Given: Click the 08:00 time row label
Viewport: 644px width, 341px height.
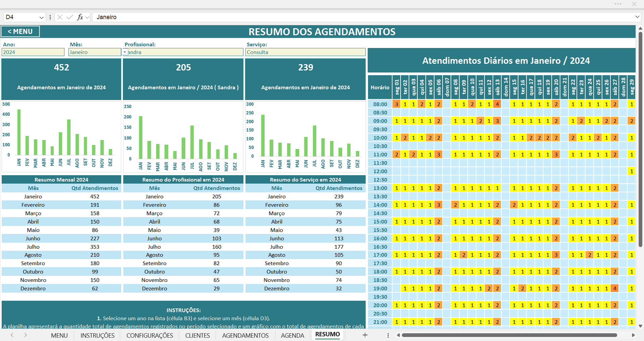Looking at the screenshot, I should pos(380,104).
